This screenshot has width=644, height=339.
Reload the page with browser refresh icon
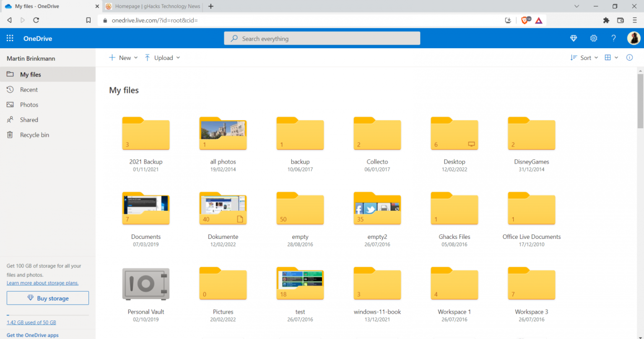point(36,20)
